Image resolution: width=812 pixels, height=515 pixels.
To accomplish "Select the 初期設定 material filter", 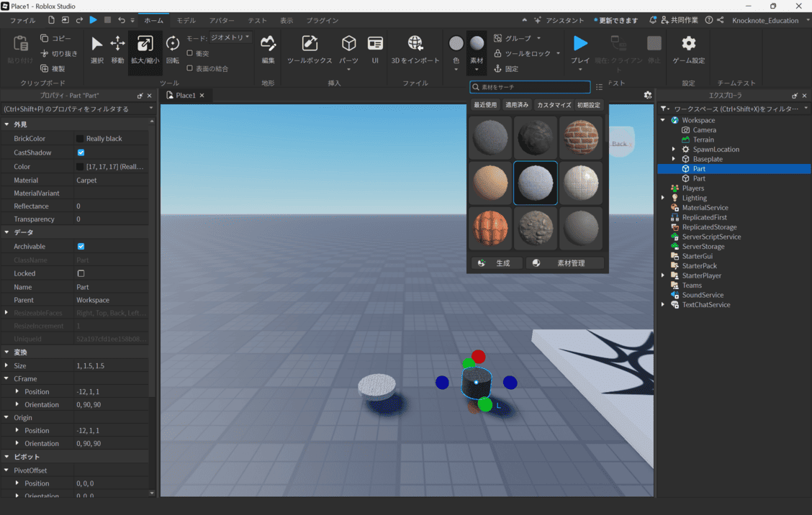I will point(589,104).
